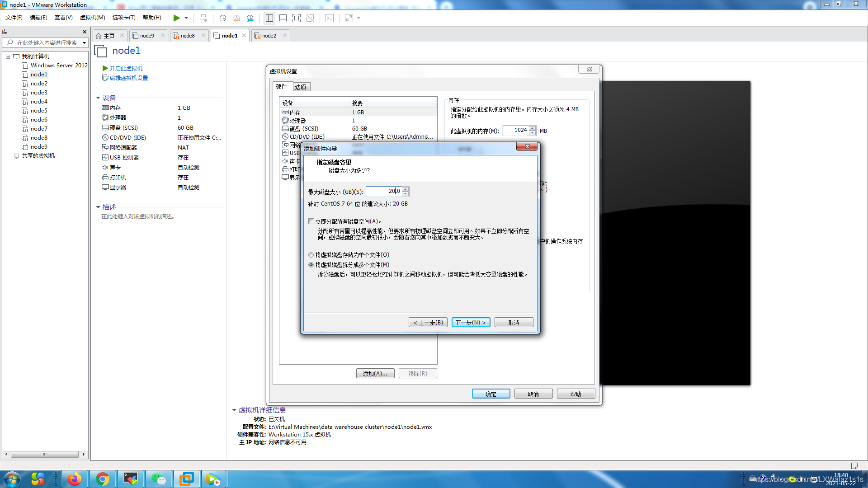Click the green power on toolbar icon
Viewport: 868px width, 488px height.
176,18
